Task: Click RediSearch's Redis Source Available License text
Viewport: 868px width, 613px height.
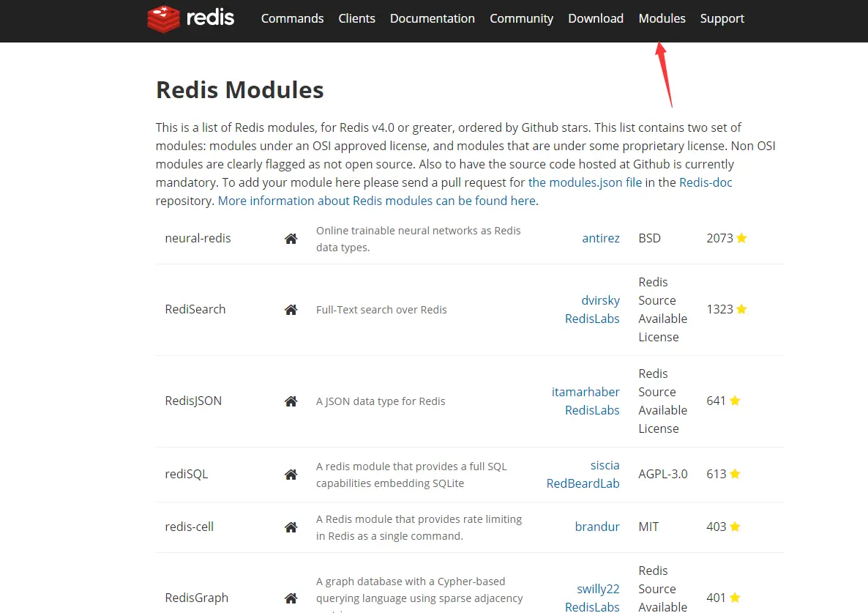Action: click(662, 309)
